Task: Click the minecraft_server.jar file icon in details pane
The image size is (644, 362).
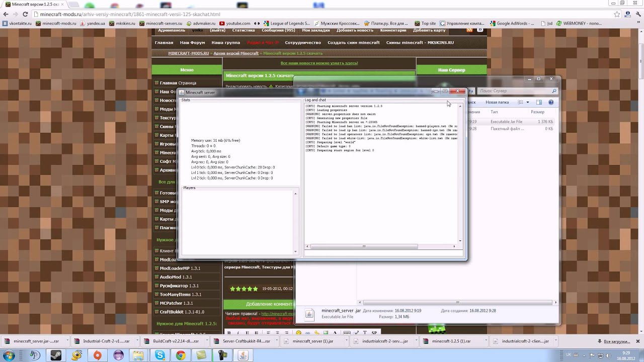Action: (x=309, y=314)
